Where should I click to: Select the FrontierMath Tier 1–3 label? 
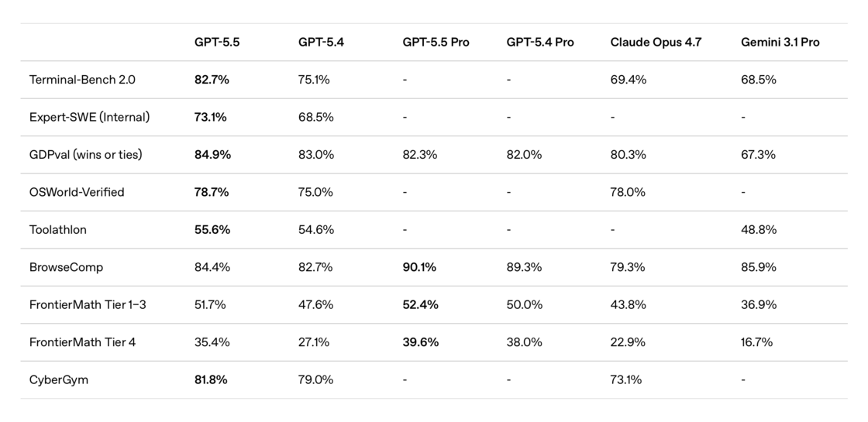(x=88, y=304)
